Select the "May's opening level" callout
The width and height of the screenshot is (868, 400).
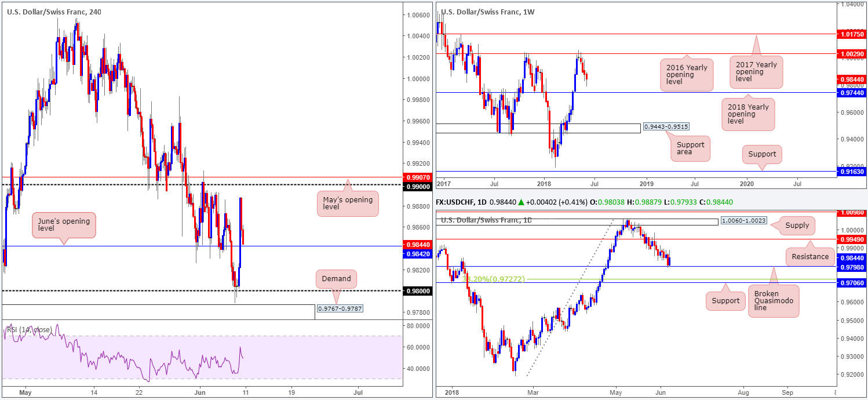click(x=348, y=203)
